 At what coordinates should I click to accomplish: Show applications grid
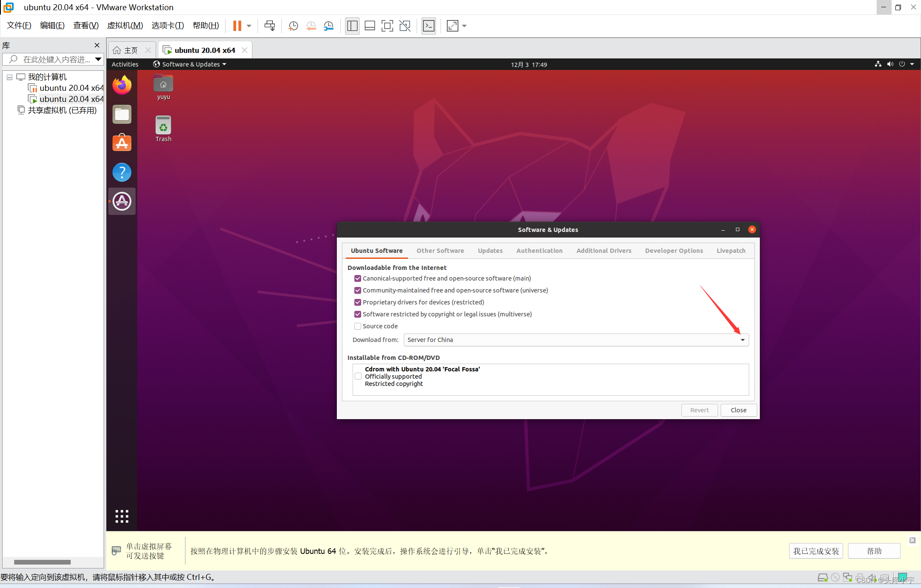(122, 516)
